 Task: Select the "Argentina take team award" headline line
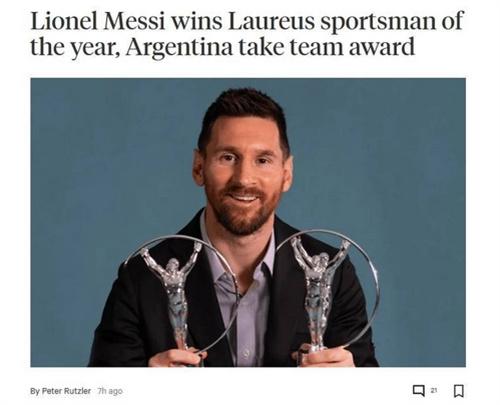[x=270, y=47]
